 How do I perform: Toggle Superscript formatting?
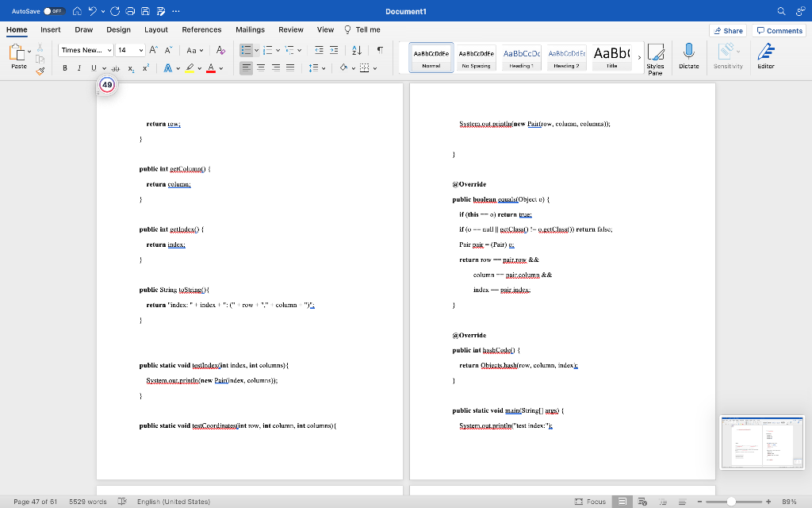pos(146,68)
